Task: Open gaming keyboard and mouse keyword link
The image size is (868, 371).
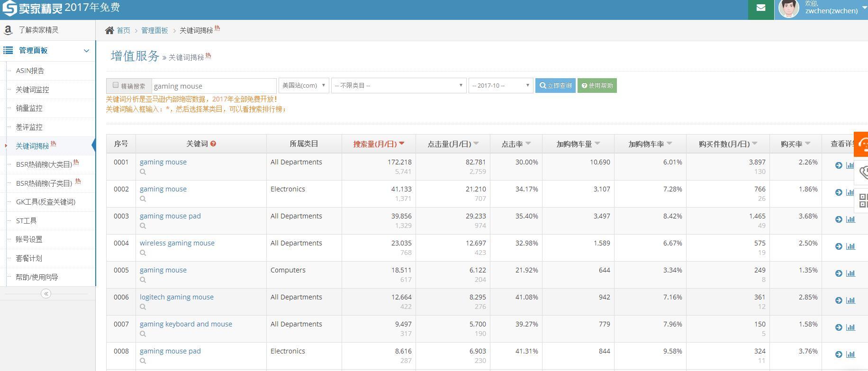Action: pyautogui.click(x=186, y=324)
